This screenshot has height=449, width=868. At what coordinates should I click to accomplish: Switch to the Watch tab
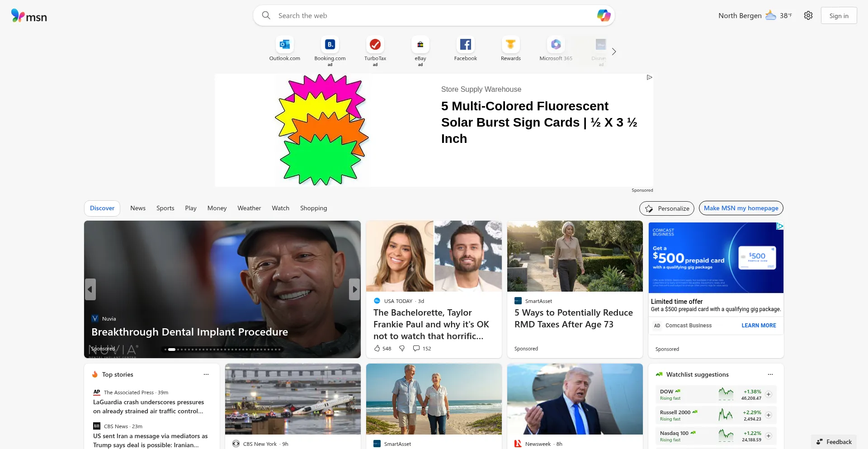pos(280,208)
